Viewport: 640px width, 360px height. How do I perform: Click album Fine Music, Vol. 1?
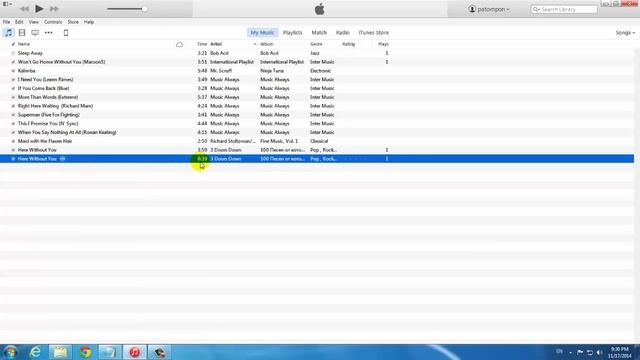coord(279,141)
